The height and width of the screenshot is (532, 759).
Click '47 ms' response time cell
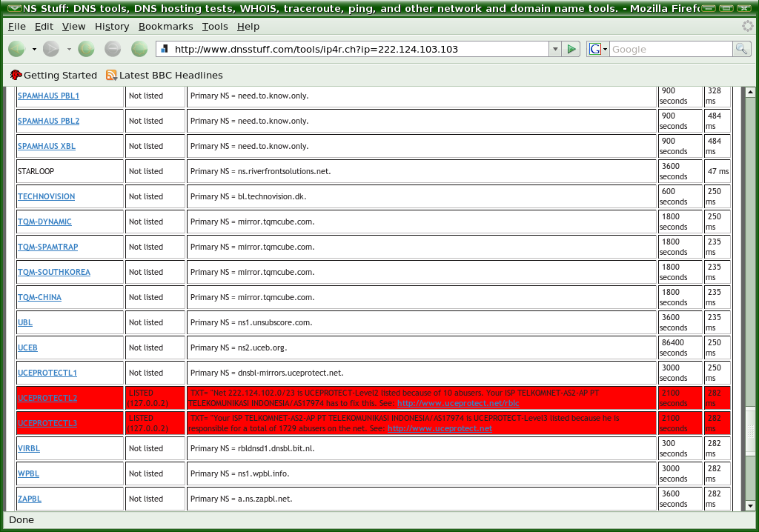click(717, 171)
